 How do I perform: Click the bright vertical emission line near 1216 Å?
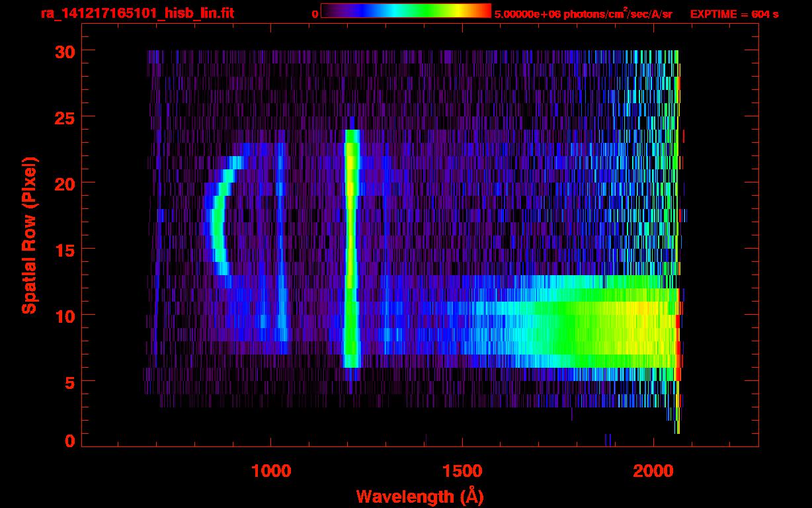click(352, 248)
